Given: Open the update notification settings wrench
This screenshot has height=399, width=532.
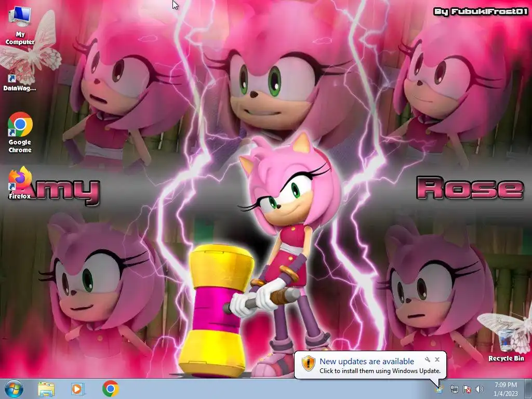Looking at the screenshot, I should pos(428,360).
